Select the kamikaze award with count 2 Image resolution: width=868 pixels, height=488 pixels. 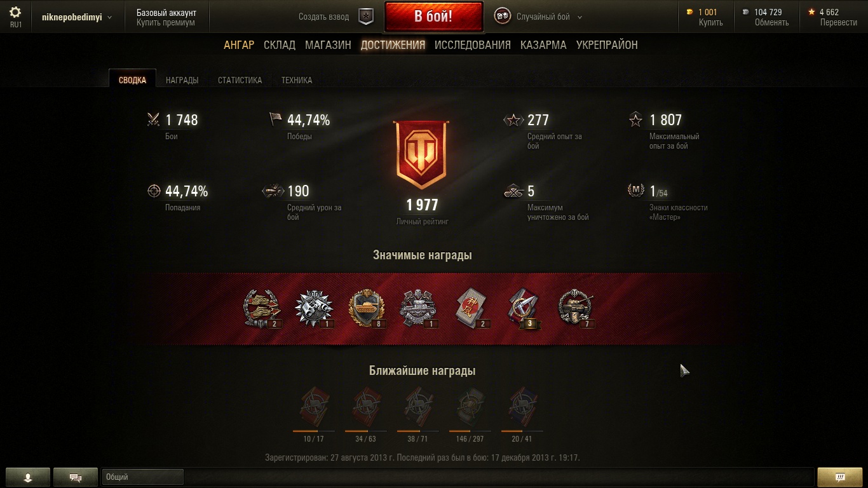click(473, 309)
